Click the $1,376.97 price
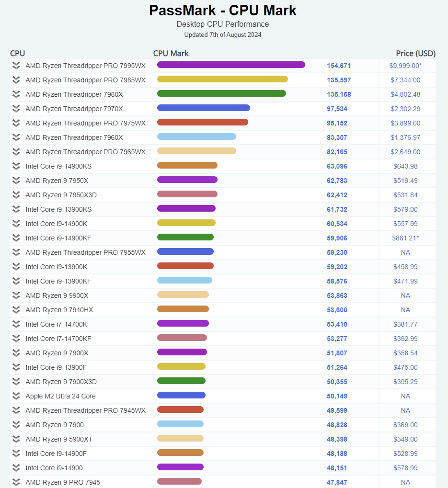Image resolution: width=448 pixels, height=488 pixels. coord(405,137)
